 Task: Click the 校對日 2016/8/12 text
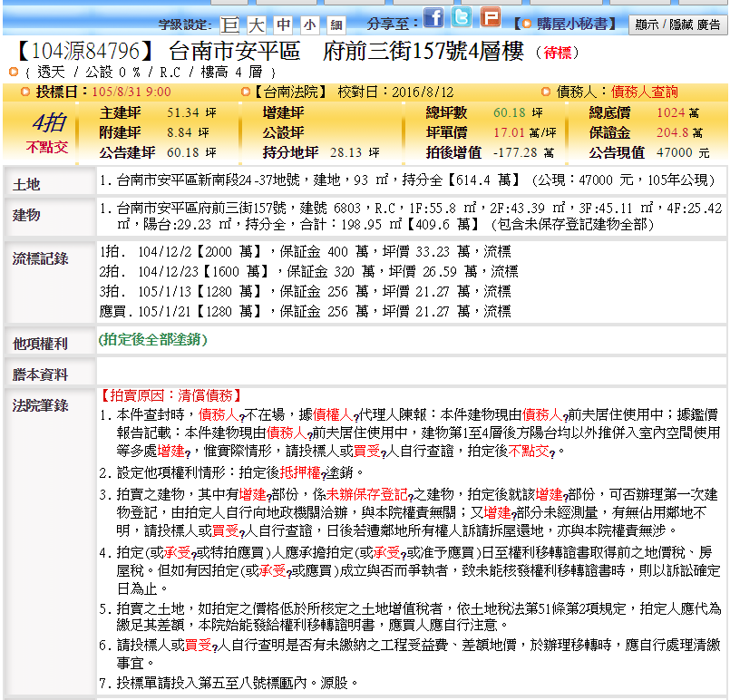pos(395,92)
